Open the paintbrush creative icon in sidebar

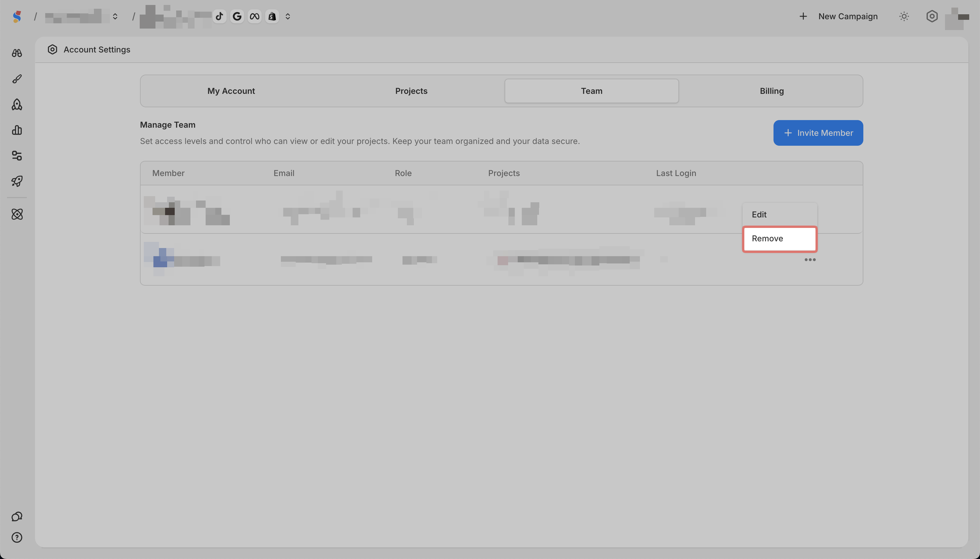(17, 79)
